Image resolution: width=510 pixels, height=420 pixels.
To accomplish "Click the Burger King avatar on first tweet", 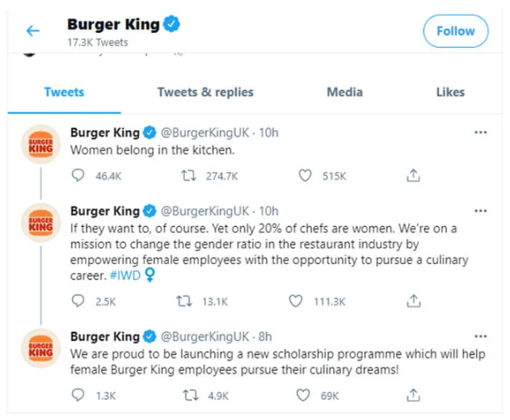I will [40, 145].
